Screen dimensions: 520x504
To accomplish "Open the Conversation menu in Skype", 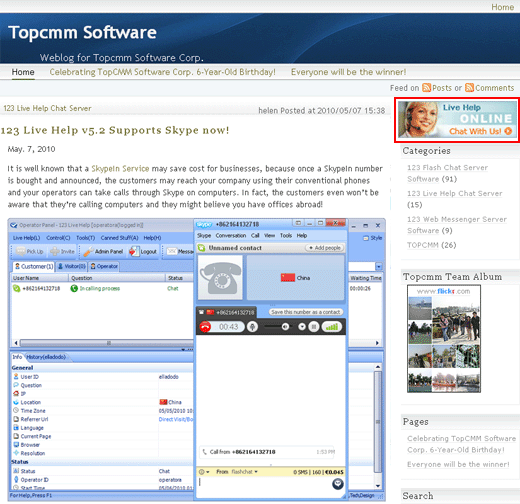I will (231, 235).
